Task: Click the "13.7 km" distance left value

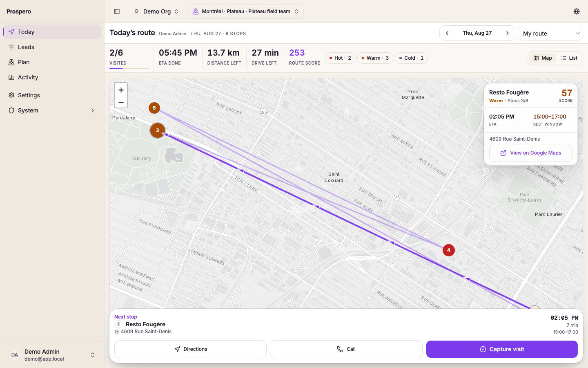Action: 223,53
